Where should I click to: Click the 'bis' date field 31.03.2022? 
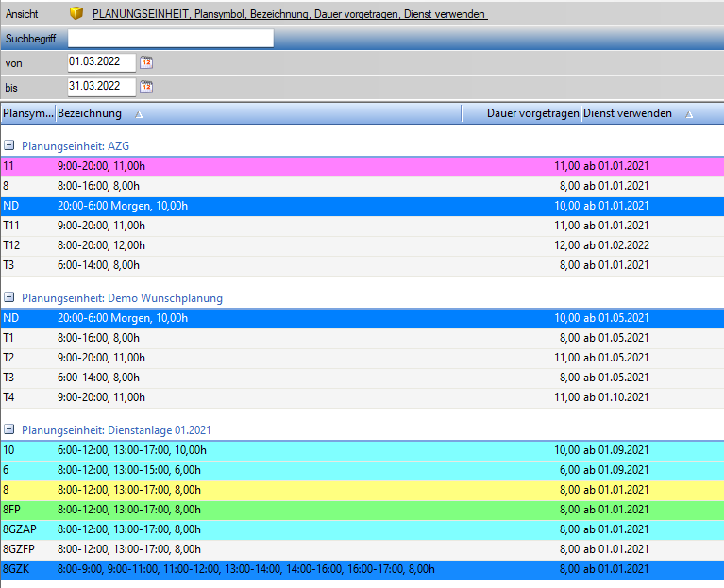(101, 87)
